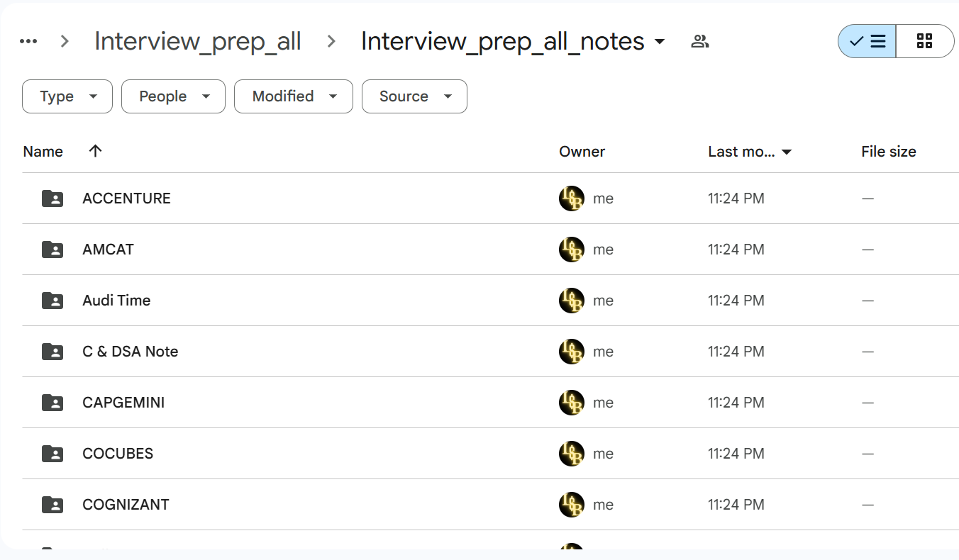
Task: Click the File size column header
Action: tap(888, 152)
